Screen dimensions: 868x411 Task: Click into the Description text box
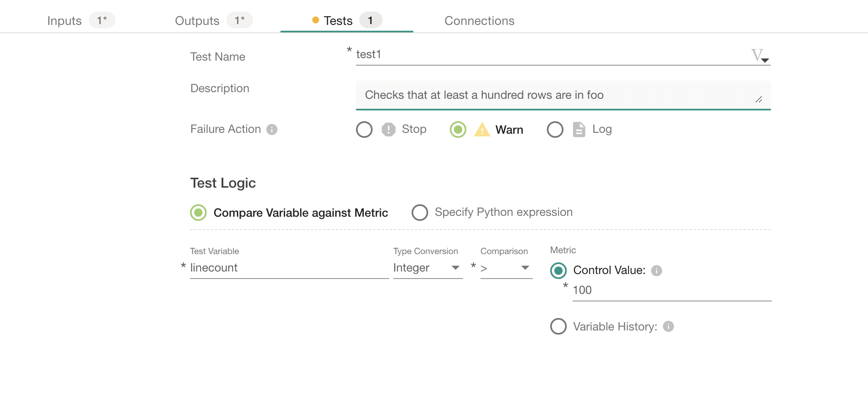click(x=556, y=95)
